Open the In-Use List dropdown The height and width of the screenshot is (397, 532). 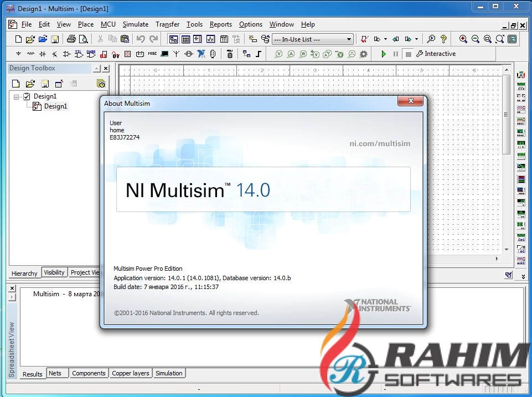pyautogui.click(x=349, y=39)
